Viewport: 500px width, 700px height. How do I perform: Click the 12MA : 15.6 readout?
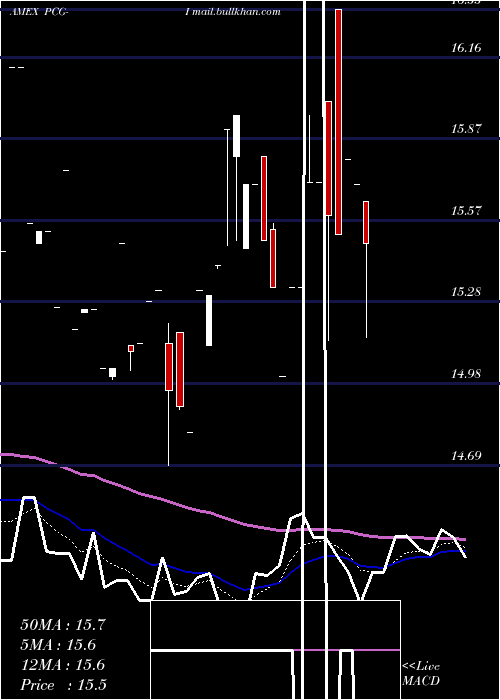click(62, 665)
